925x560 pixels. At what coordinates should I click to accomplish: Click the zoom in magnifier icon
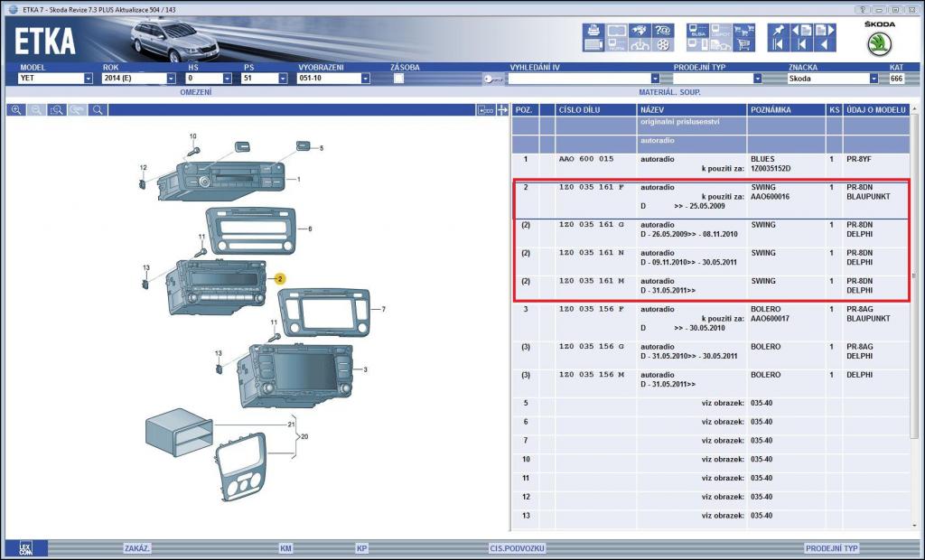click(16, 110)
